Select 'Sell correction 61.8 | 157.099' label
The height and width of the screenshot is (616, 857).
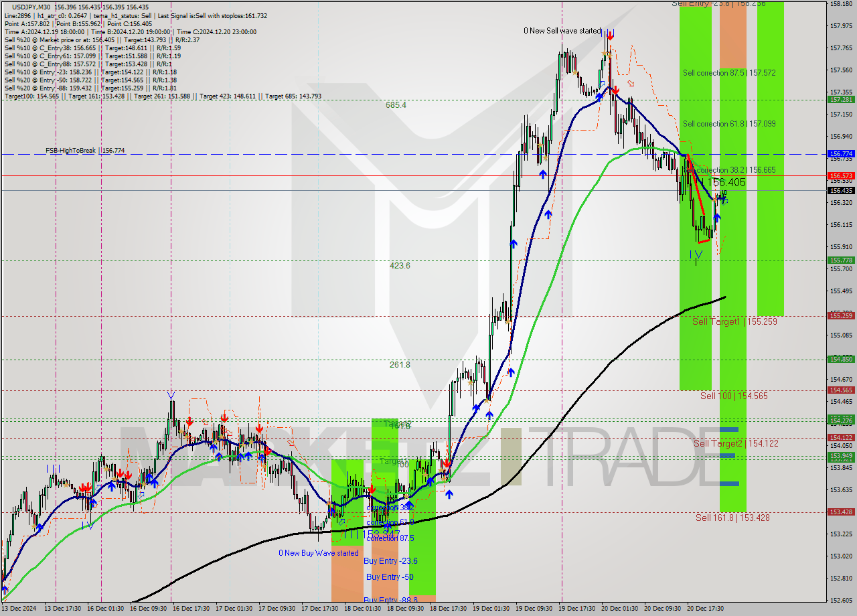click(x=729, y=124)
